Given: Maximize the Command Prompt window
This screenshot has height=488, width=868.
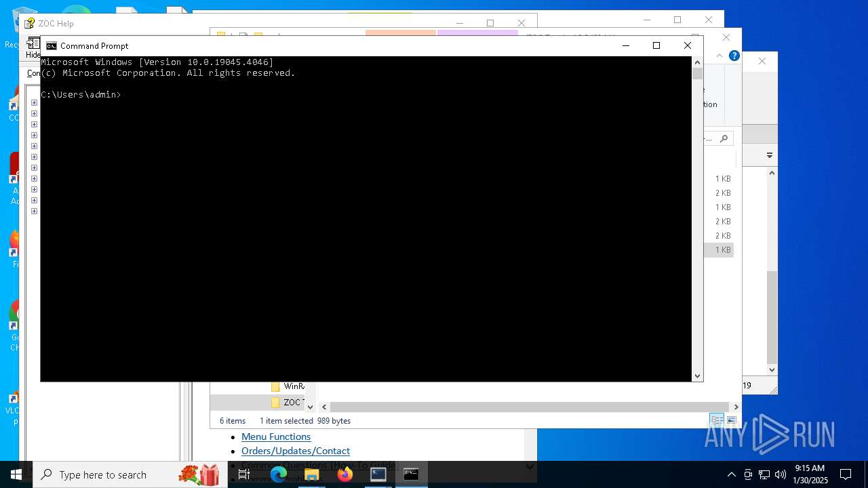Looking at the screenshot, I should point(656,45).
